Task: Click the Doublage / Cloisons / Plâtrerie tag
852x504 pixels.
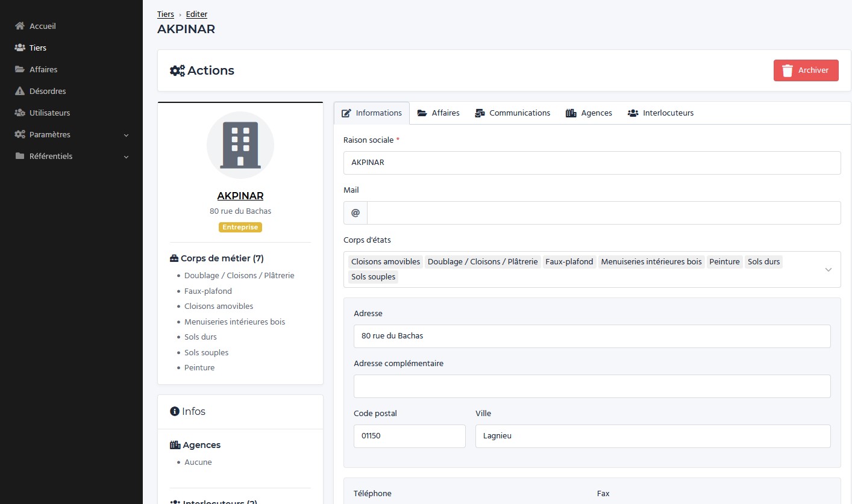Action: (x=483, y=262)
